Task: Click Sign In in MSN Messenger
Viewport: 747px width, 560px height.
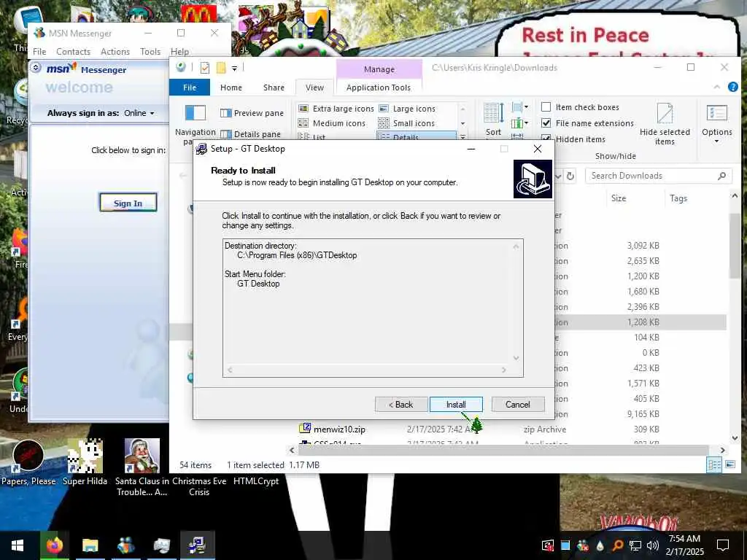Action: tap(128, 203)
